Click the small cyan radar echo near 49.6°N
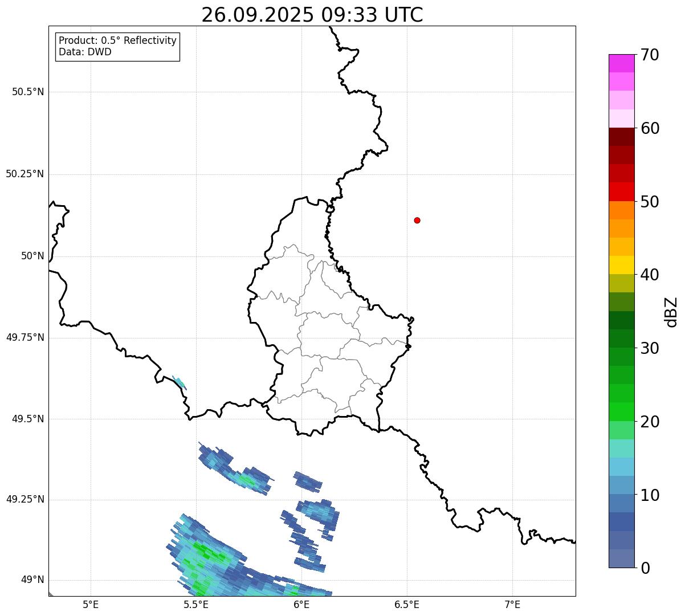 (179, 382)
